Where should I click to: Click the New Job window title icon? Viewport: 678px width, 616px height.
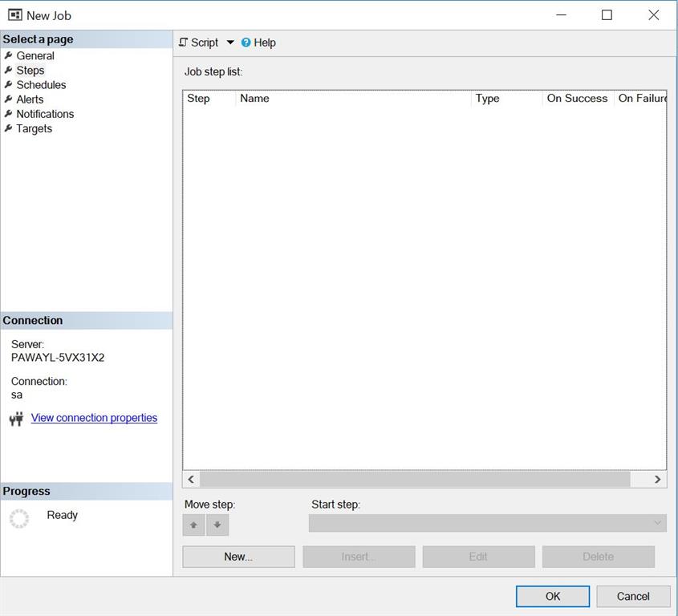(x=15, y=15)
